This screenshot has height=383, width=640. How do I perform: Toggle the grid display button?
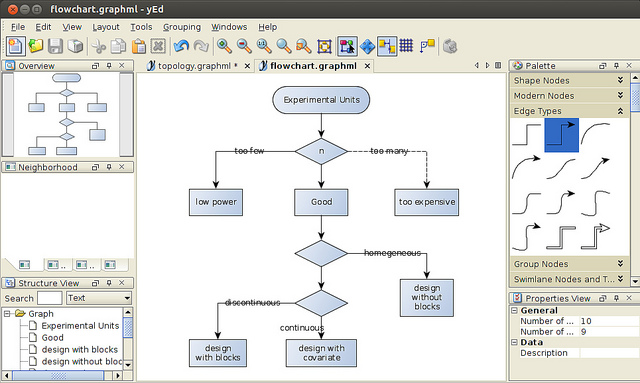(x=406, y=45)
